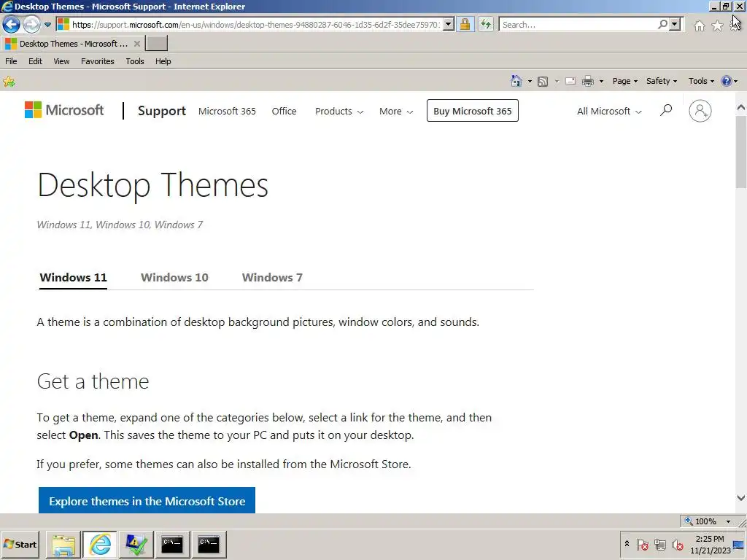
Task: Click the page scrollbar down arrow
Action: click(741, 498)
